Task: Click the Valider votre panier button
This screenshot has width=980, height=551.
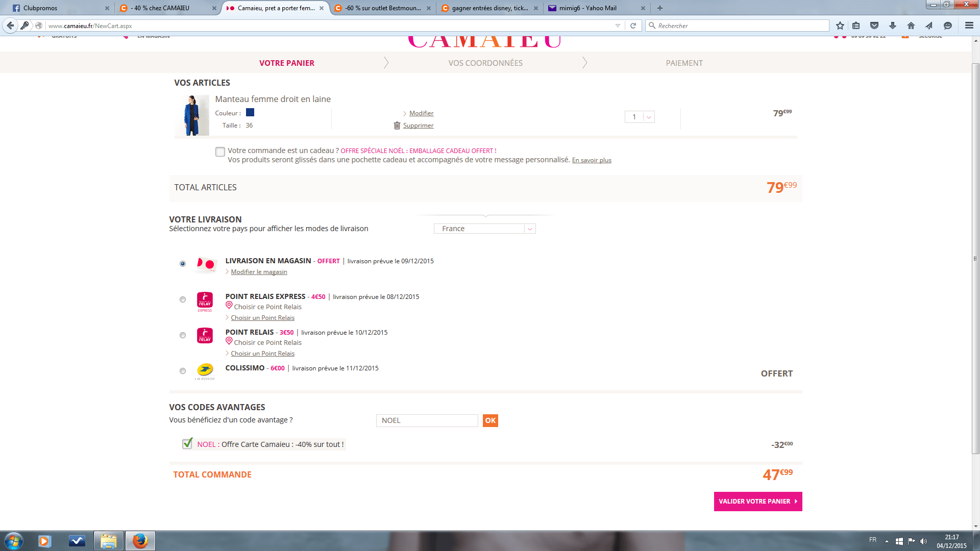Action: click(x=757, y=501)
